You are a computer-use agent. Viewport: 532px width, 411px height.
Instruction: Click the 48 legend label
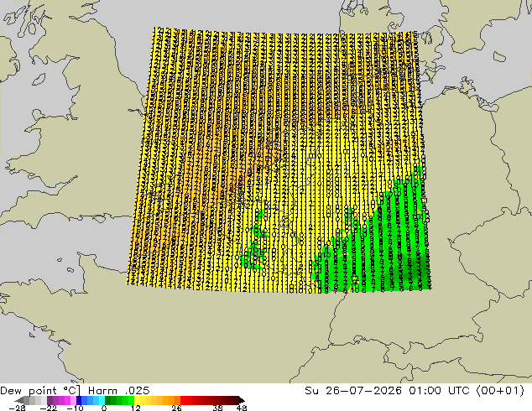pos(242,408)
